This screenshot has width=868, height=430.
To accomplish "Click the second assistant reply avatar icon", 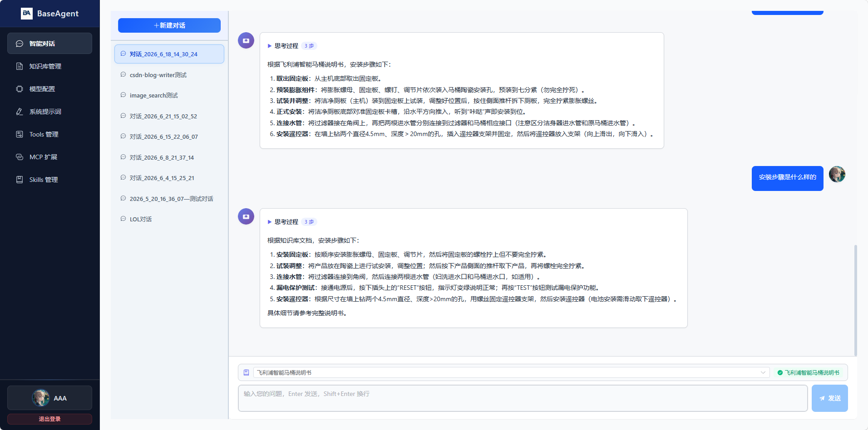I will pos(246,216).
